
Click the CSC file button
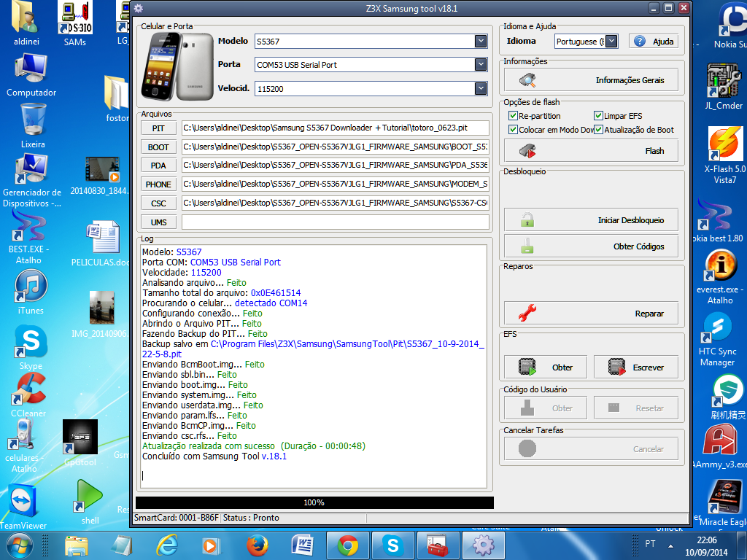pos(158,203)
